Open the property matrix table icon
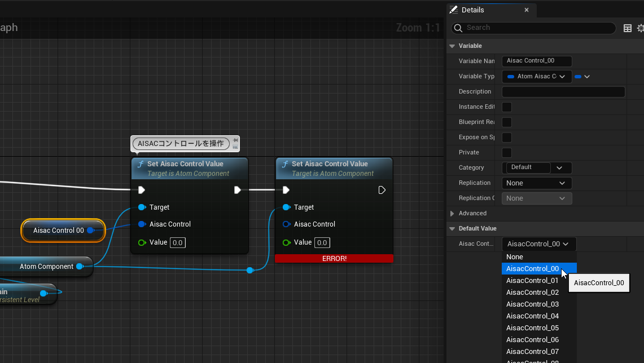The height and width of the screenshot is (363, 644). 628,28
